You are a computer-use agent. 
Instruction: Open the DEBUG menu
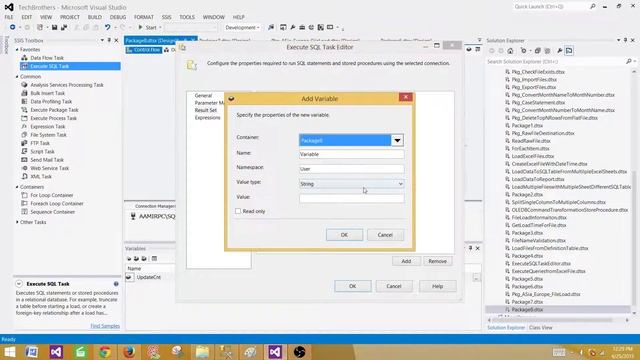(118, 17)
